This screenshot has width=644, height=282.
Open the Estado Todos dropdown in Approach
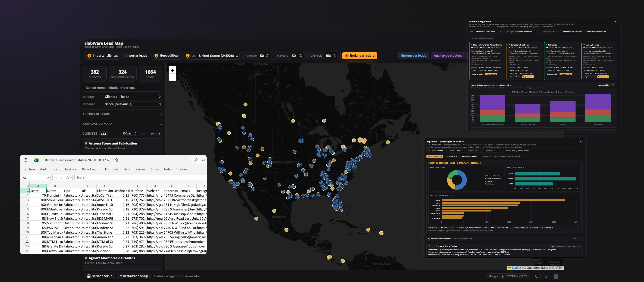point(460,151)
